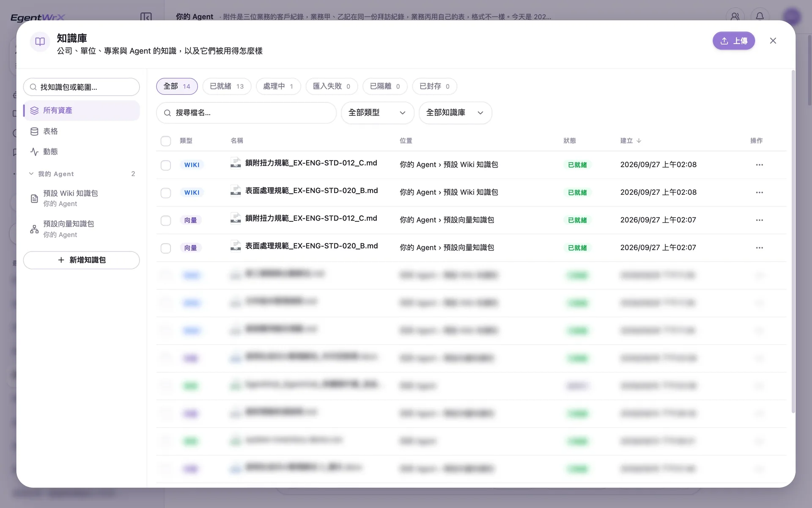812x508 pixels.
Task: Open the notifications bell icon
Action: [760, 17]
